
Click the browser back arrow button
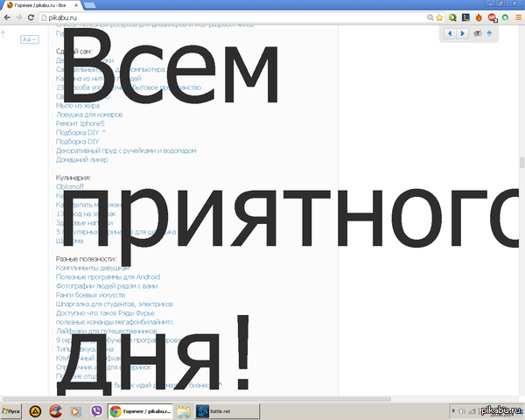click(x=7, y=17)
